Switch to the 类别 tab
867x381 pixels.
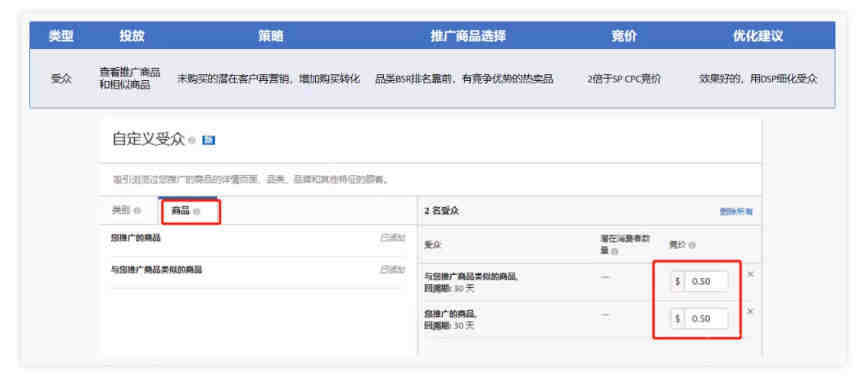point(121,210)
